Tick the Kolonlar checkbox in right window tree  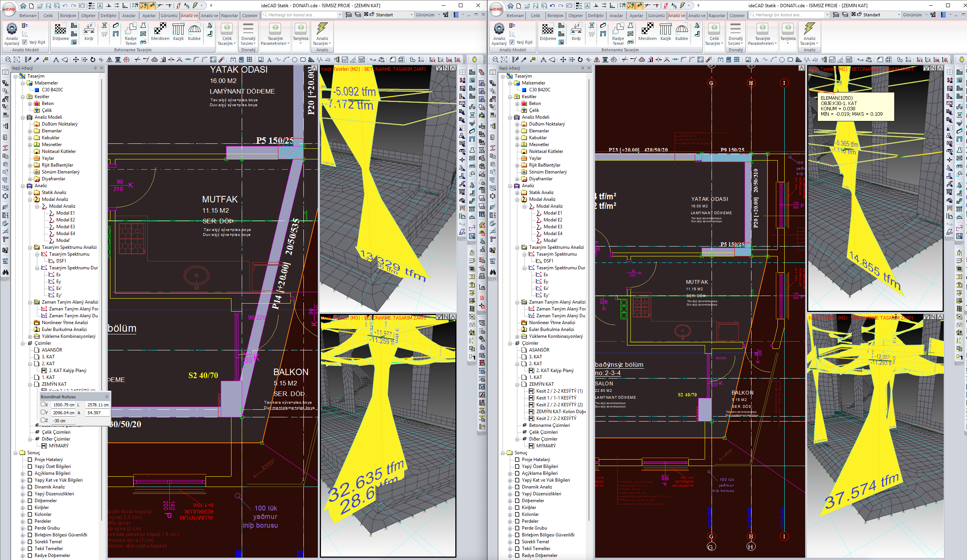517,514
